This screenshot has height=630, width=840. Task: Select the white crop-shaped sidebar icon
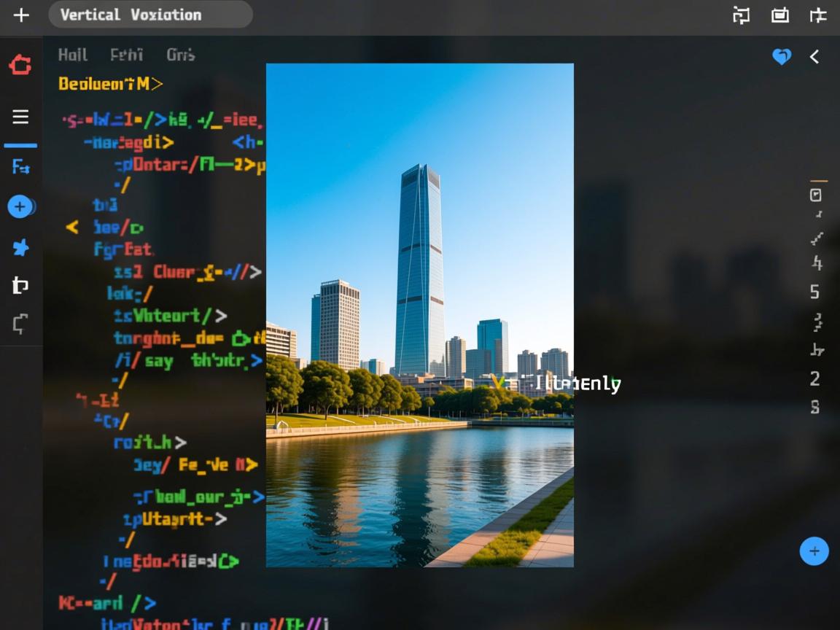coord(20,286)
